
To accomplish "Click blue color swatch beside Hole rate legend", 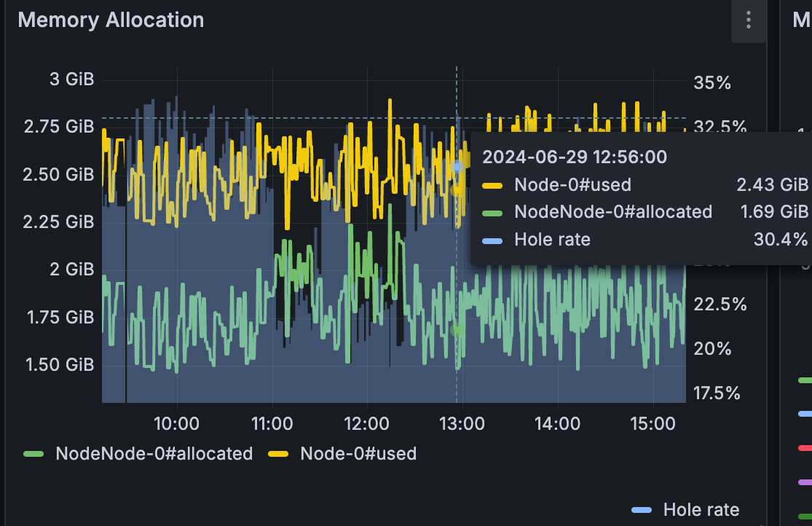I will coord(642,510).
